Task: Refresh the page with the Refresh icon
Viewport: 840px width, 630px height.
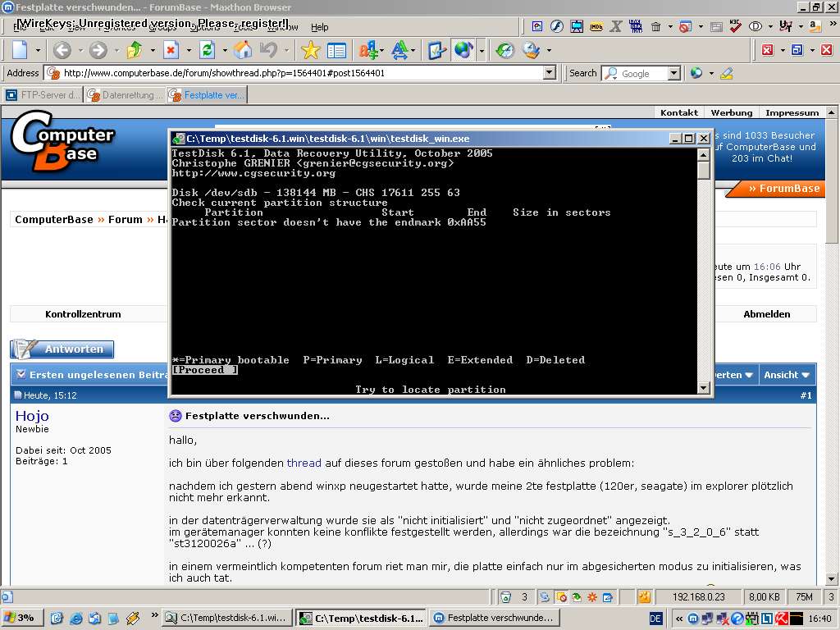Action: [207, 50]
